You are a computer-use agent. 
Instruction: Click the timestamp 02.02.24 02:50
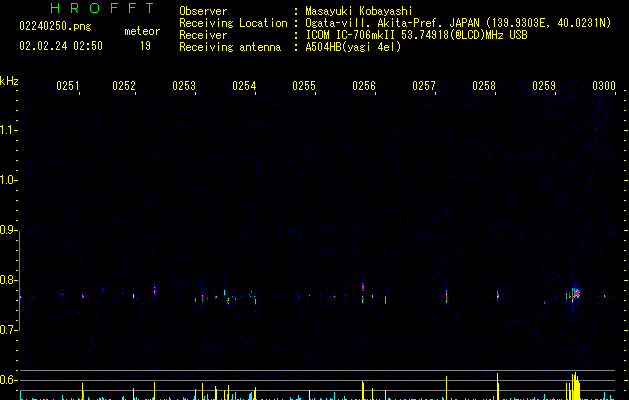click(61, 46)
